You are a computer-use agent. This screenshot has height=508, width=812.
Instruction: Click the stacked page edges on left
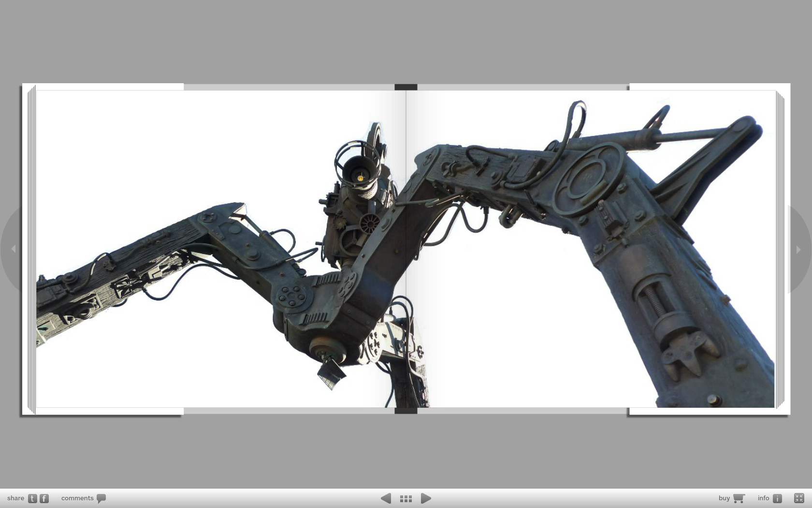tap(31, 249)
